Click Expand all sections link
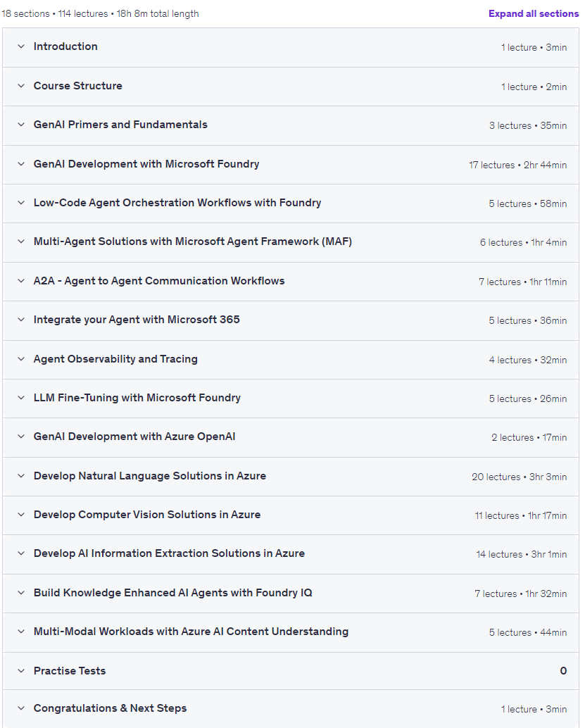This screenshot has width=585, height=728. tap(534, 13)
